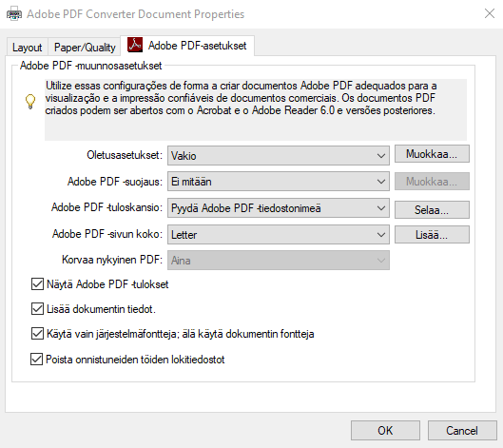Click the Adobe PDF -sivun koko label
Image resolution: width=503 pixels, height=448 pixels.
coord(107,234)
